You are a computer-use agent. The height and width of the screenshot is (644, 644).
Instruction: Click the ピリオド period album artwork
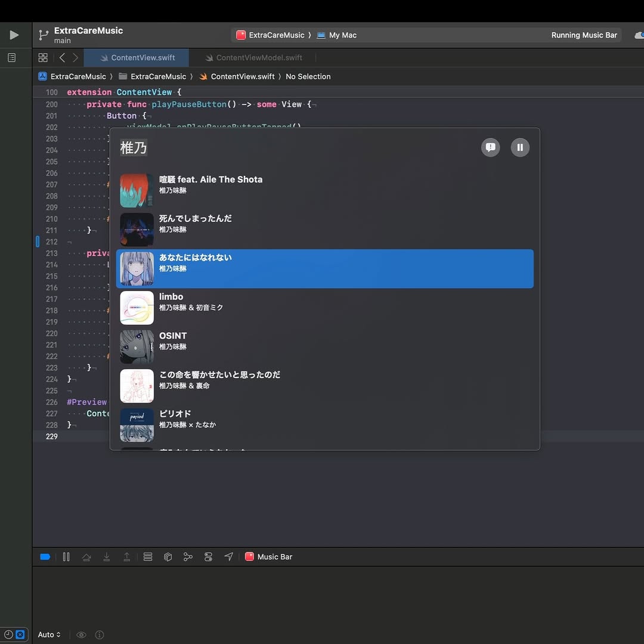(137, 425)
